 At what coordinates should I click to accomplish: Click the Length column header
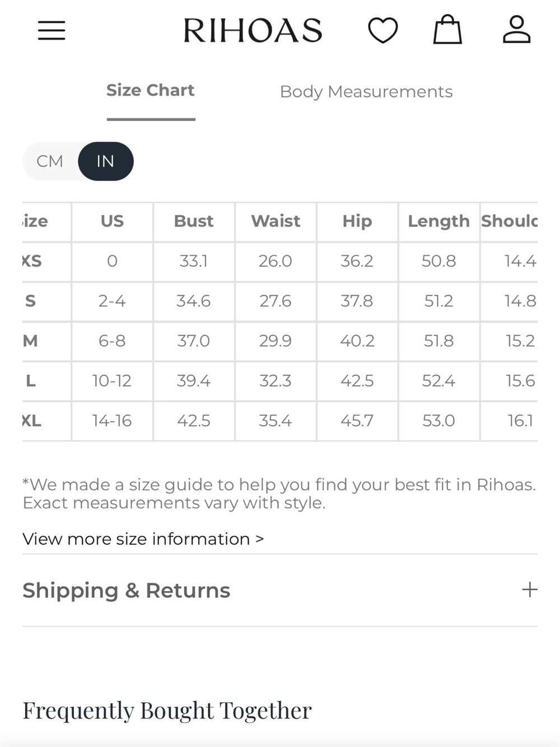[x=438, y=222]
